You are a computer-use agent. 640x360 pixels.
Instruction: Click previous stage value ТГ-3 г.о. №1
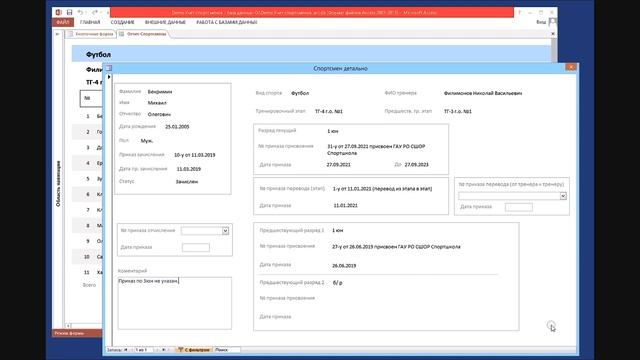click(458, 111)
